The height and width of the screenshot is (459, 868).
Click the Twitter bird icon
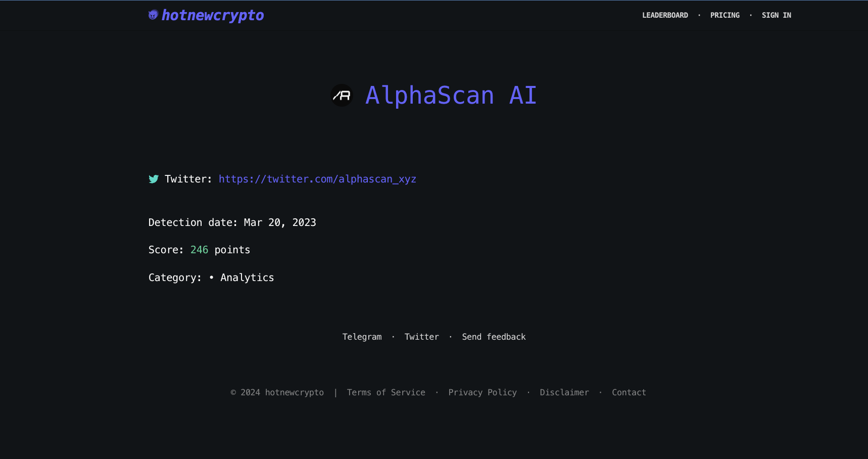pos(154,179)
